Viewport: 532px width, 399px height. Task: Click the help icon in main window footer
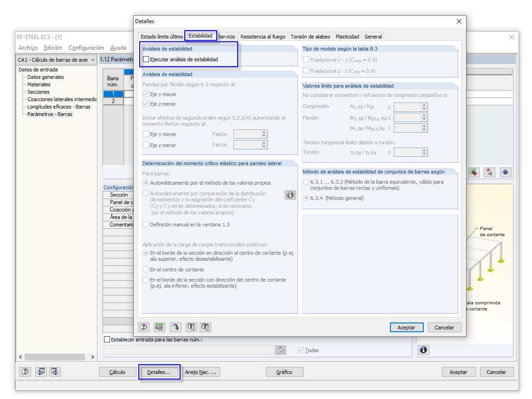25,372
